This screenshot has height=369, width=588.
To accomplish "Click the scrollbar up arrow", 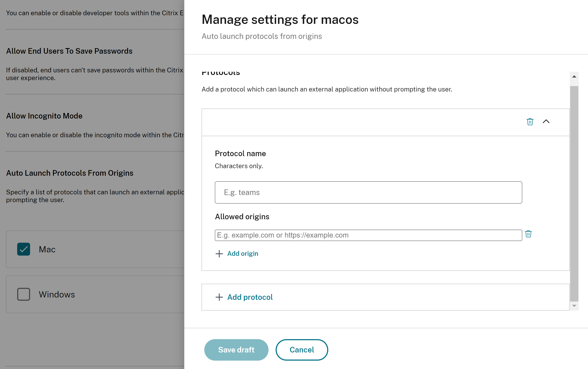I will pyautogui.click(x=574, y=77).
